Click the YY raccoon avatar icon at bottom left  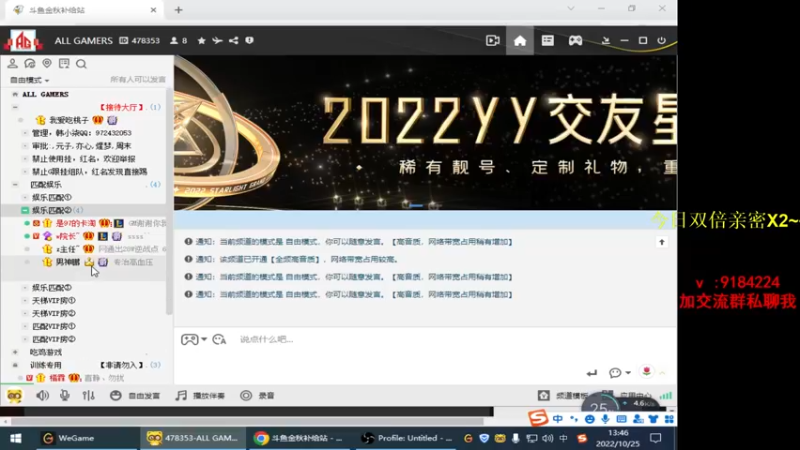click(x=14, y=395)
